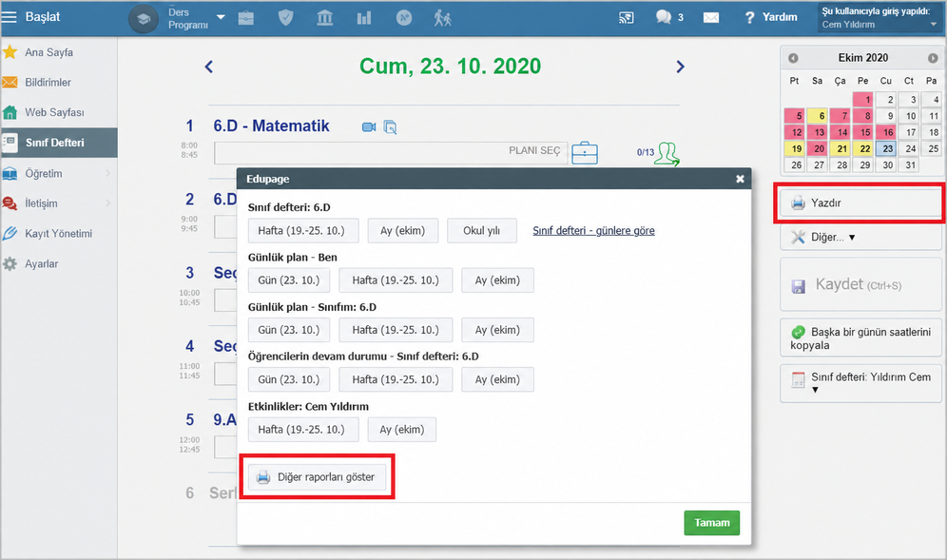947x560 pixels.
Task: Click the shield icon in top toolbar
Action: [285, 17]
